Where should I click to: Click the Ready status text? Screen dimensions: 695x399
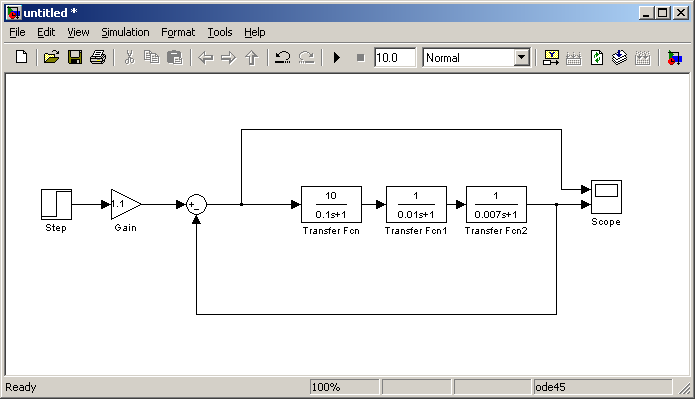pos(20,387)
